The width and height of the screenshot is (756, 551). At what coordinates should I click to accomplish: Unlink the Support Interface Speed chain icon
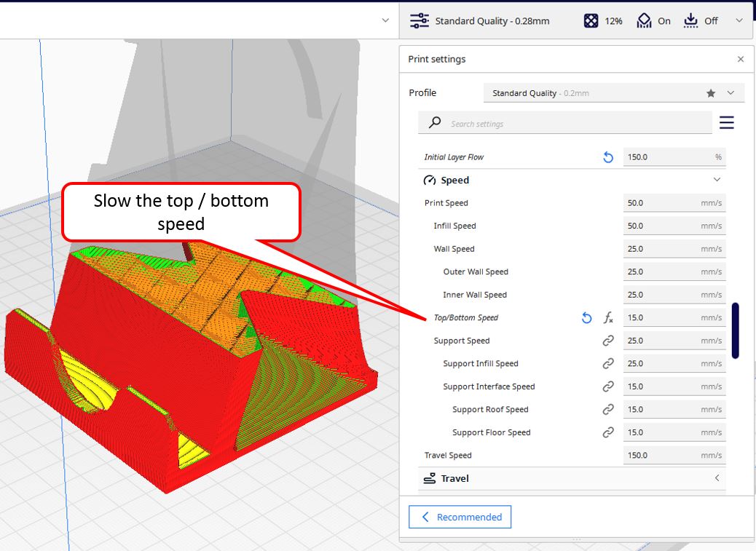pos(608,386)
